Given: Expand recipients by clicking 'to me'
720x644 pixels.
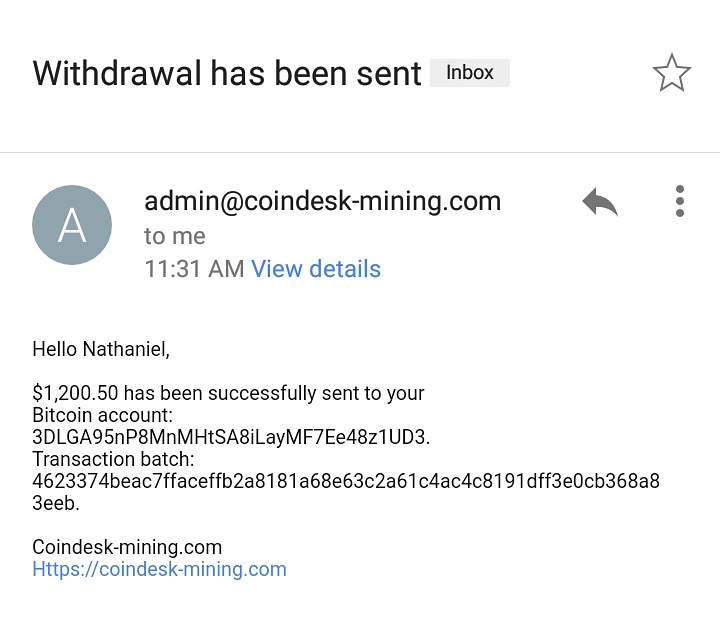Looking at the screenshot, I should (174, 236).
